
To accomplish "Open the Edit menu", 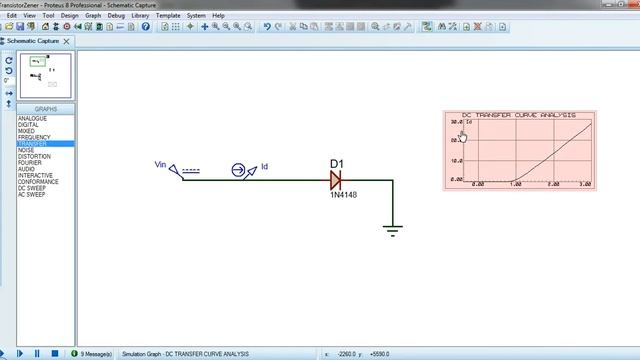I will 11,16.
